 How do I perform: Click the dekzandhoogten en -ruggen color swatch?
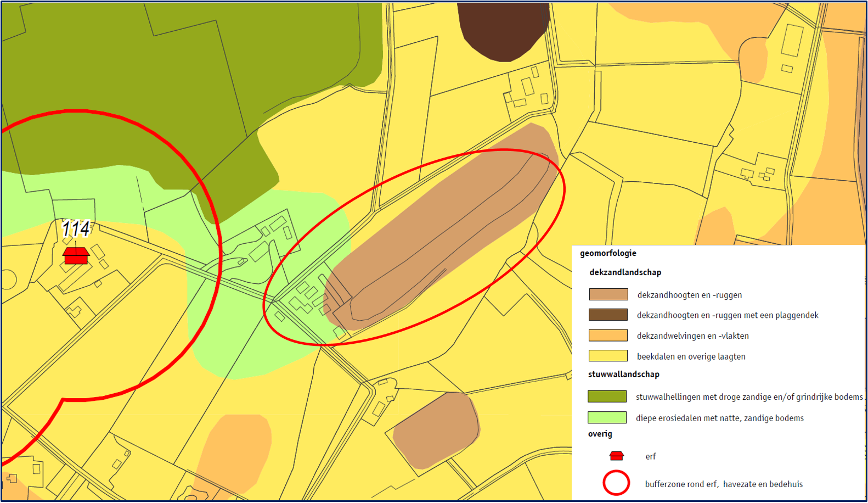[608, 294]
